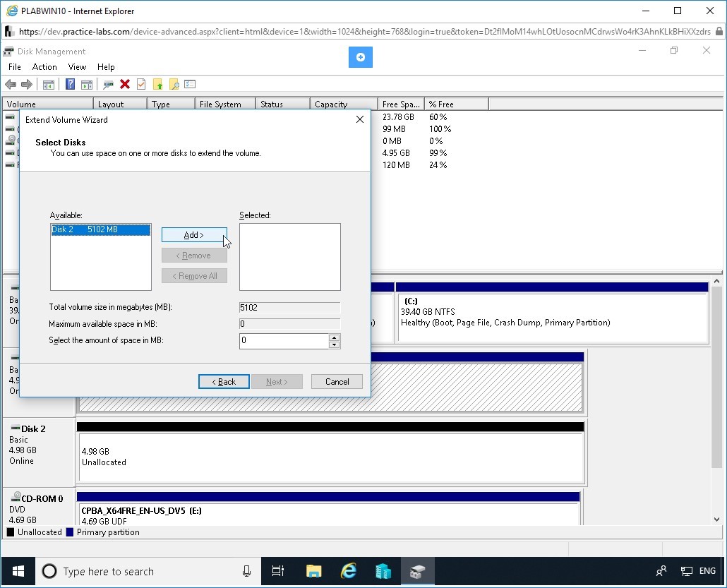Image resolution: width=727 pixels, height=588 pixels.
Task: Click the Disk 2 drive icon
Action: point(16,428)
